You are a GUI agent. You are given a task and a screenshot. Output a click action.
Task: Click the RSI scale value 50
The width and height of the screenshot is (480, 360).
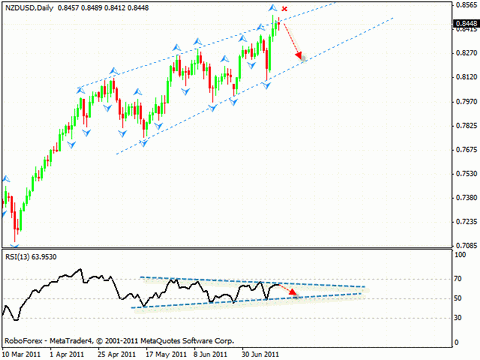[x=458, y=298]
